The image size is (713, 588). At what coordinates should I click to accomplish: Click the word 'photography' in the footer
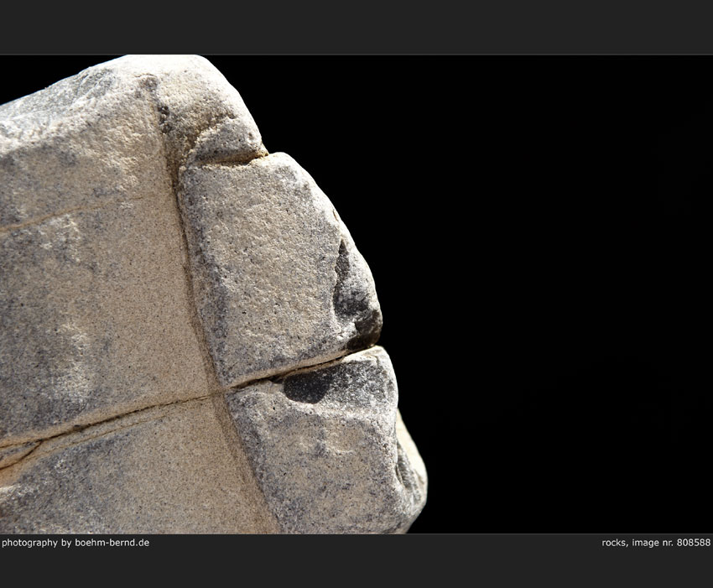coord(29,543)
